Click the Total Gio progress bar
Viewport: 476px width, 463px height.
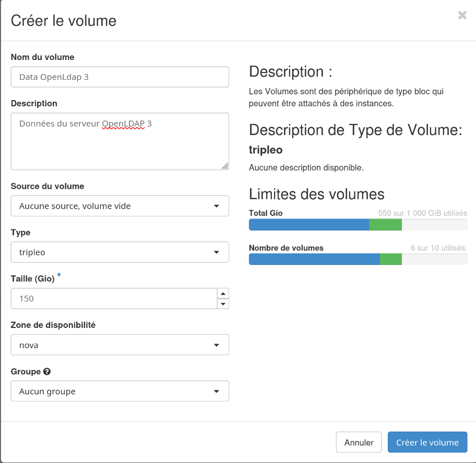tap(358, 224)
